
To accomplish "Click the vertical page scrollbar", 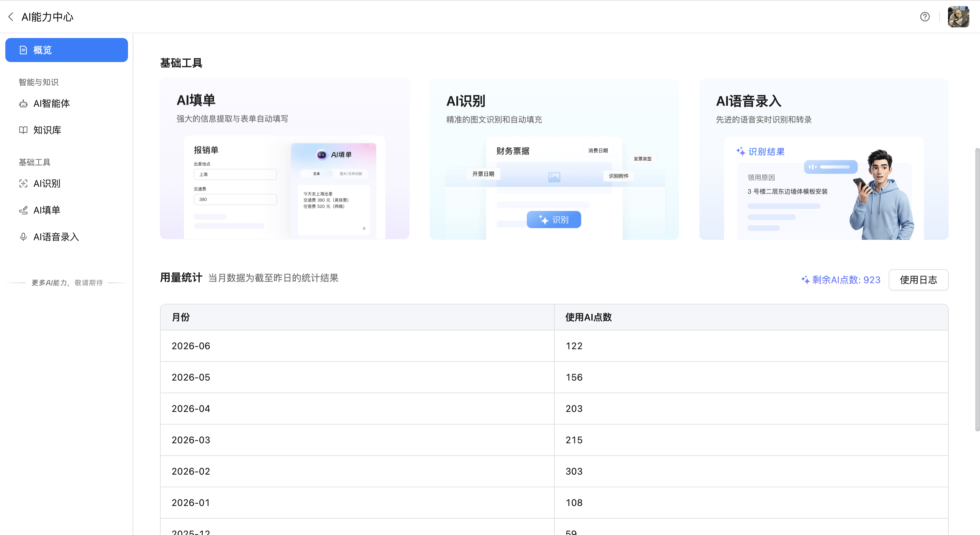I will 977,290.
